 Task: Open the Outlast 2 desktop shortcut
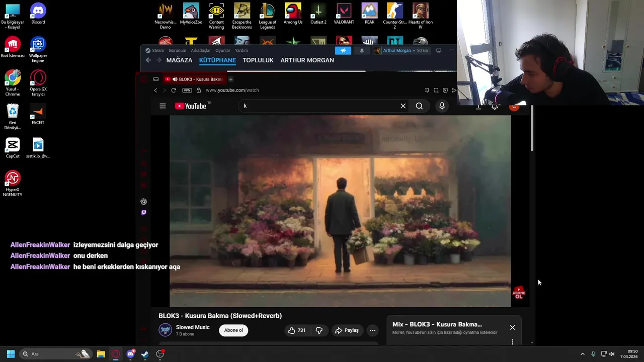(x=318, y=14)
